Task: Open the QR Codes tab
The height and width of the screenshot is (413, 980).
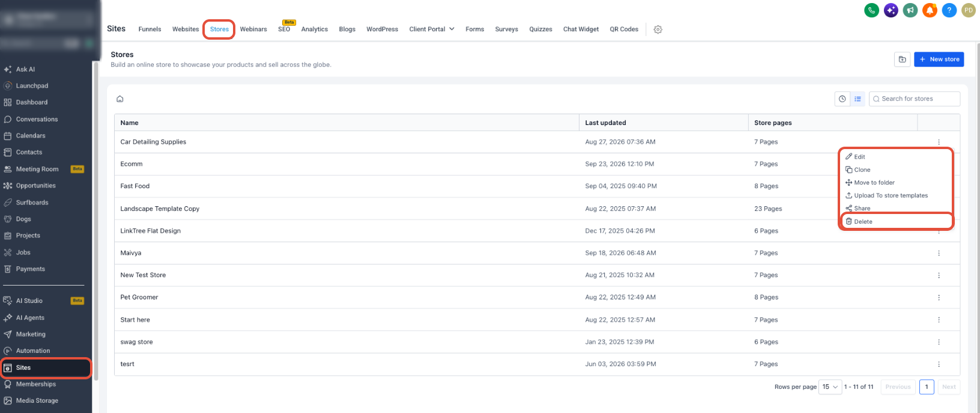Action: click(x=624, y=29)
